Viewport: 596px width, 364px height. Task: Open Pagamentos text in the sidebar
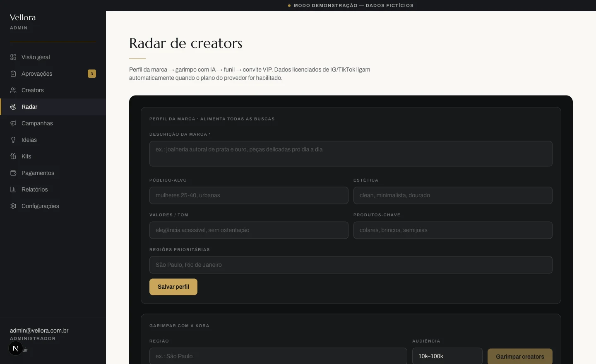coord(38,173)
